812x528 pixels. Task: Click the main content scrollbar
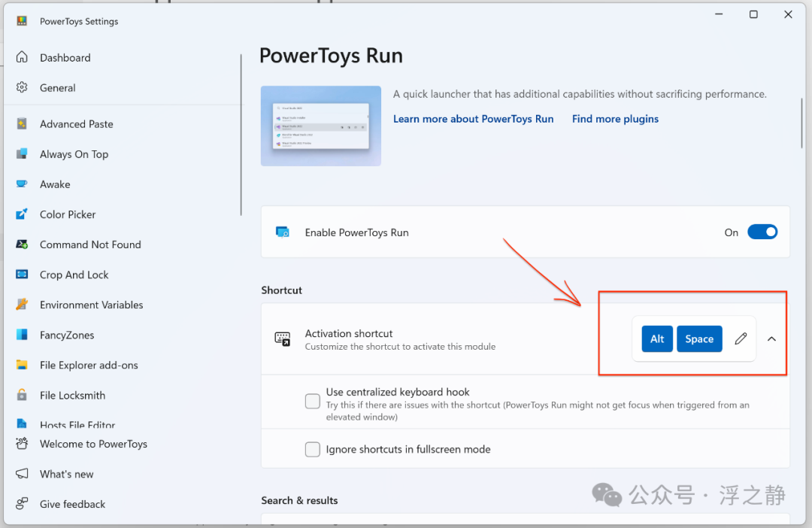point(801,123)
